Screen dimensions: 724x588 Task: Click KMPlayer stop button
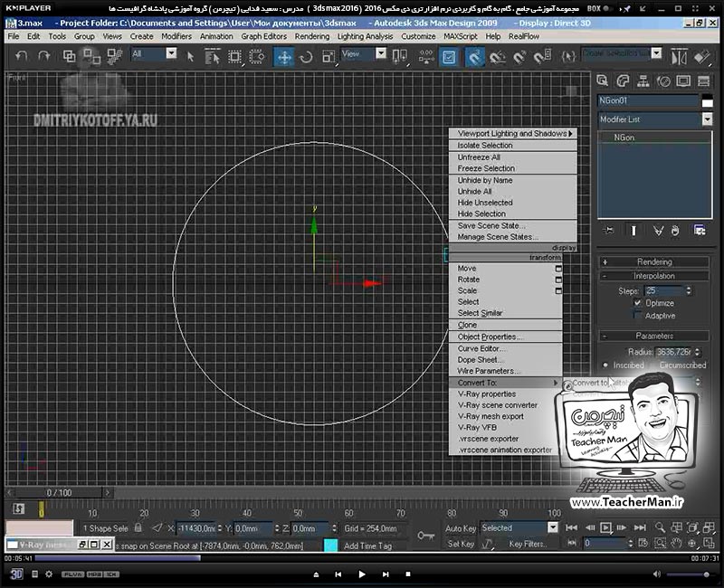[408, 574]
